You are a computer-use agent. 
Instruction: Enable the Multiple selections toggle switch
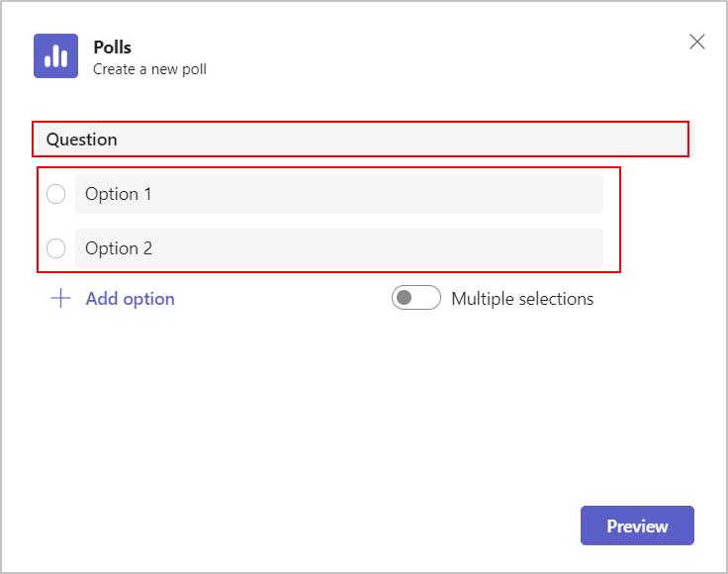coord(416,298)
